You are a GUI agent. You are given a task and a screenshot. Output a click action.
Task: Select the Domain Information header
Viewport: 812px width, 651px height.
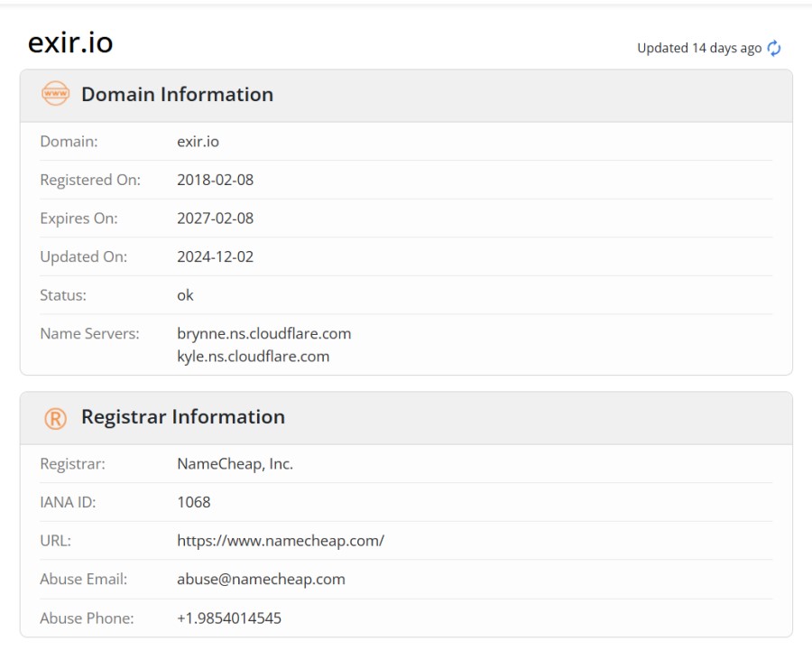[177, 94]
